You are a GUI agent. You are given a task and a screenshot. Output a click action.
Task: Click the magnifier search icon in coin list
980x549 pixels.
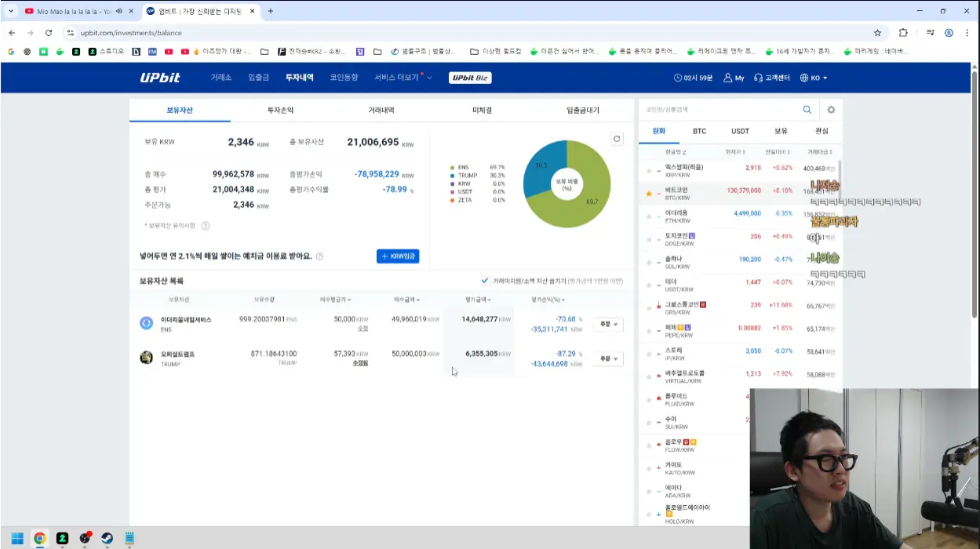[x=807, y=110]
